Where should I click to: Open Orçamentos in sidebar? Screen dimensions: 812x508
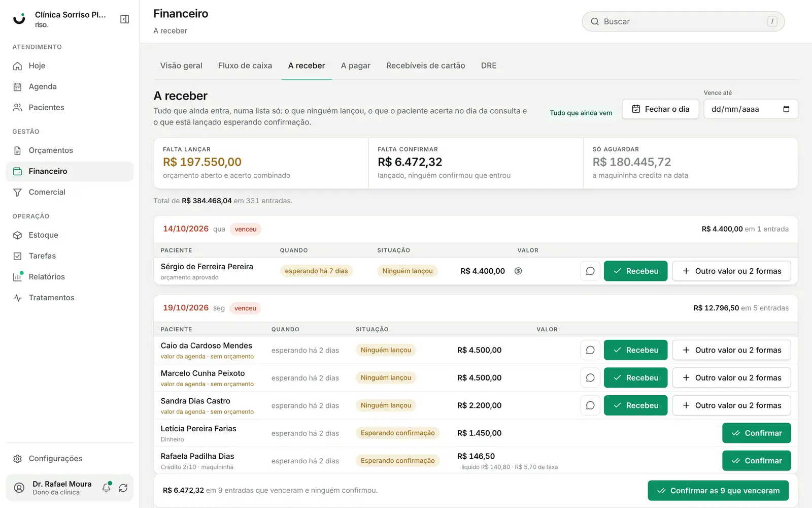(x=70, y=150)
